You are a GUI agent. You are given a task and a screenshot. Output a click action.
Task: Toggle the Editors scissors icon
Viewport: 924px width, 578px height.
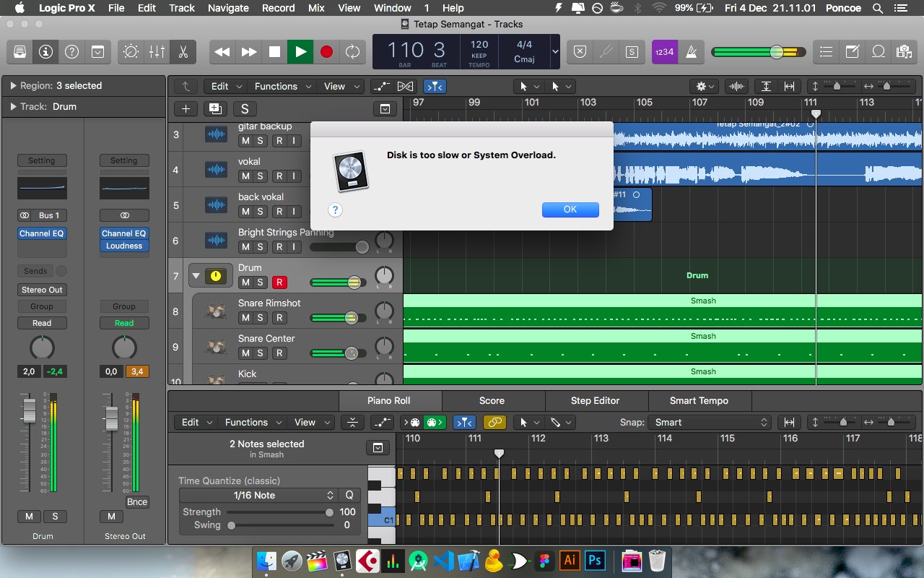(183, 52)
